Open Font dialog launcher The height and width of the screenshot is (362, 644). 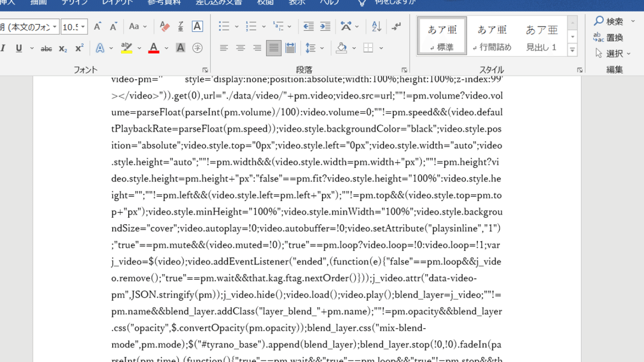point(205,70)
